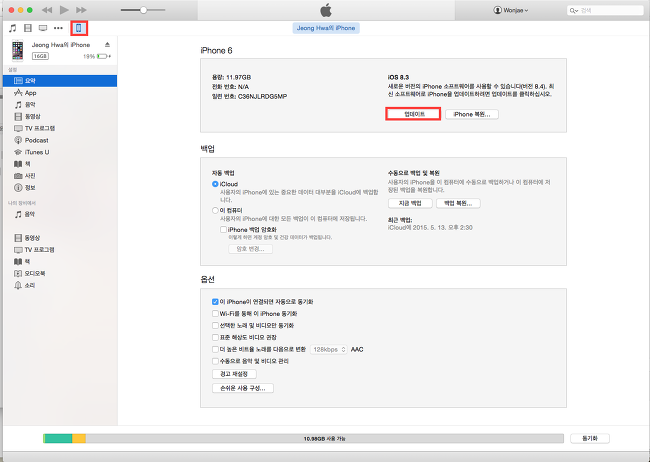Click the 업데이트 button
This screenshot has width=650, height=462.
coord(413,114)
